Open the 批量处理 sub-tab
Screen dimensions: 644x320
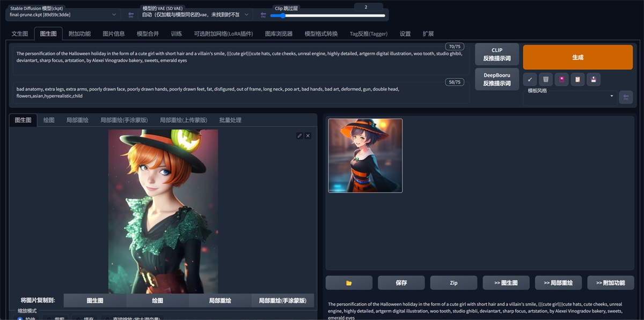(231, 120)
